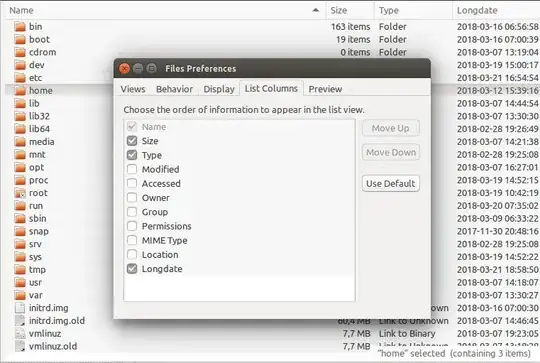Image resolution: width=540 pixels, height=363 pixels.
Task: Click the Use Default button
Action: (x=391, y=184)
